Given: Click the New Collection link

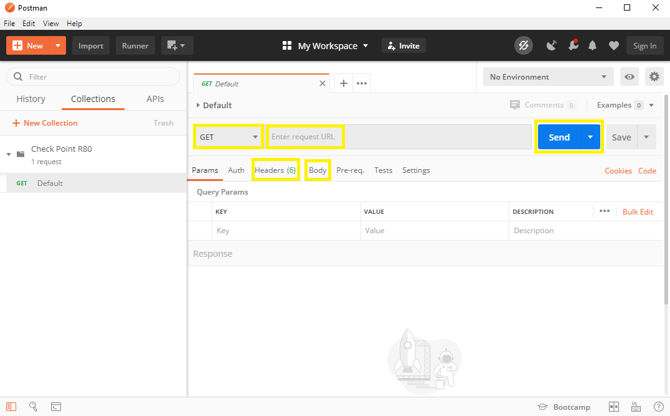Looking at the screenshot, I should click(45, 123).
